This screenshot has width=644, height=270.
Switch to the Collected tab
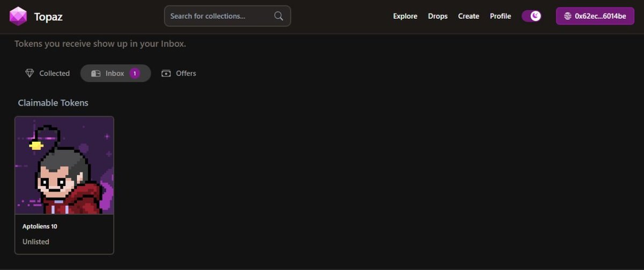coord(48,73)
